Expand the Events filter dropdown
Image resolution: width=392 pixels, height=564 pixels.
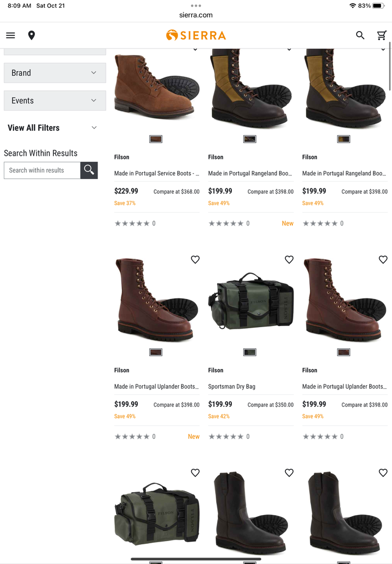pos(55,101)
